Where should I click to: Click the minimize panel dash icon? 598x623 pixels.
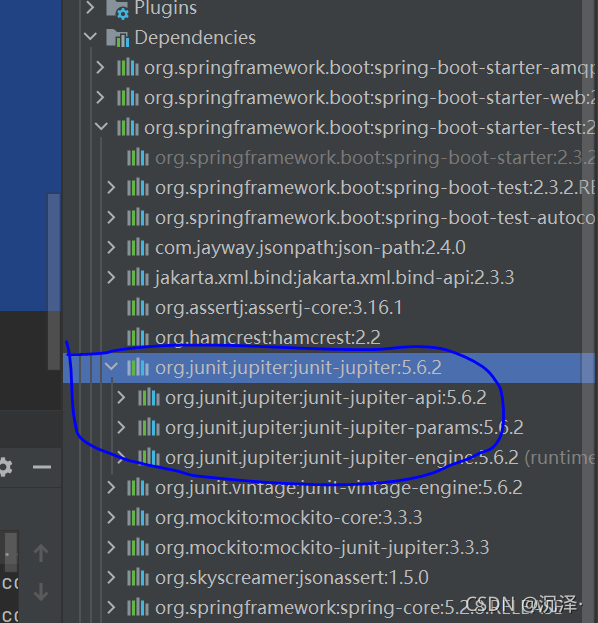click(42, 467)
